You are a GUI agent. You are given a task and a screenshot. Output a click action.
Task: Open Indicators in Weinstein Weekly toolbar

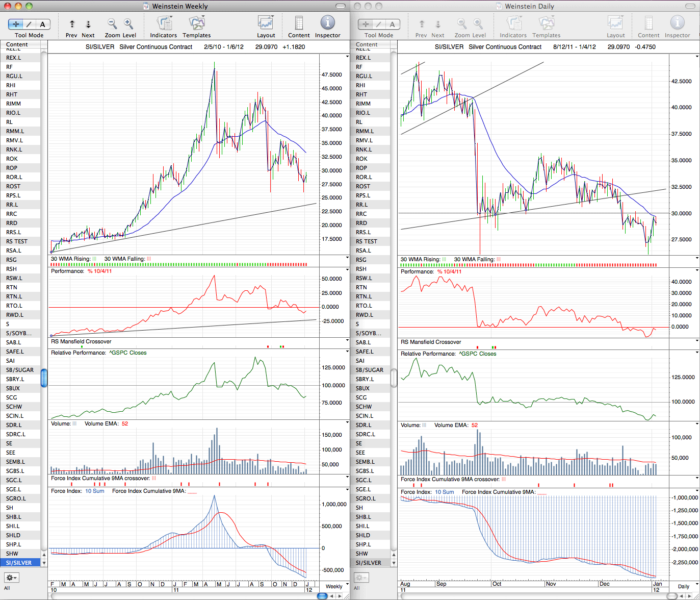[x=164, y=27]
